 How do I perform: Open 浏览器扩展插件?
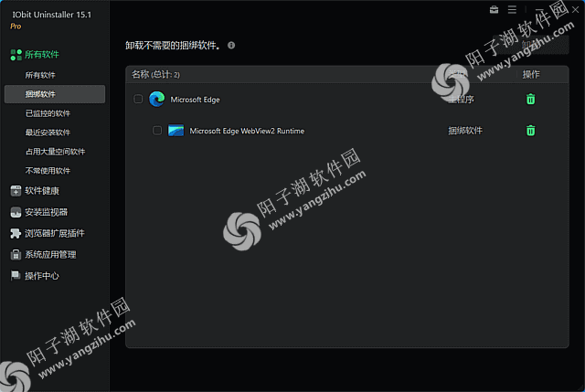55,234
